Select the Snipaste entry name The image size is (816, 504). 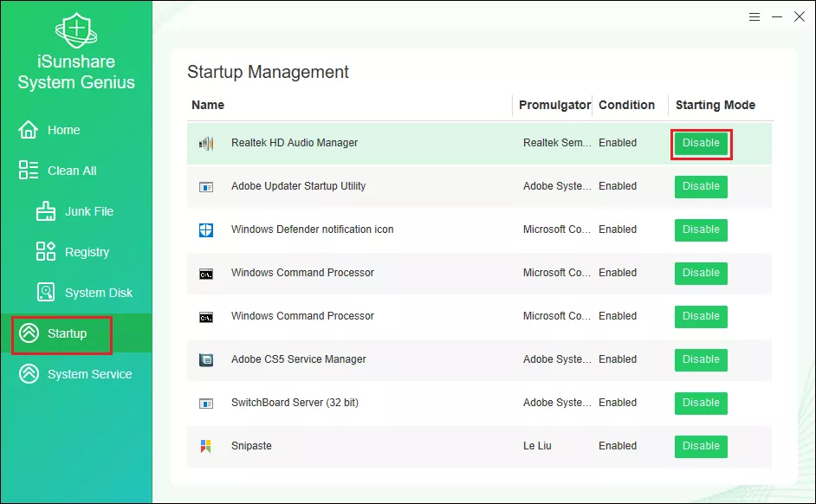(251, 446)
